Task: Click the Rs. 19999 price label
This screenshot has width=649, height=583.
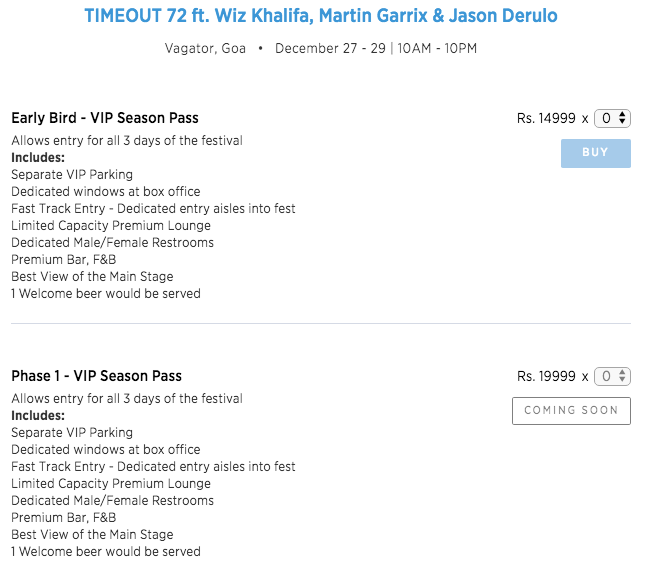Action: point(546,376)
